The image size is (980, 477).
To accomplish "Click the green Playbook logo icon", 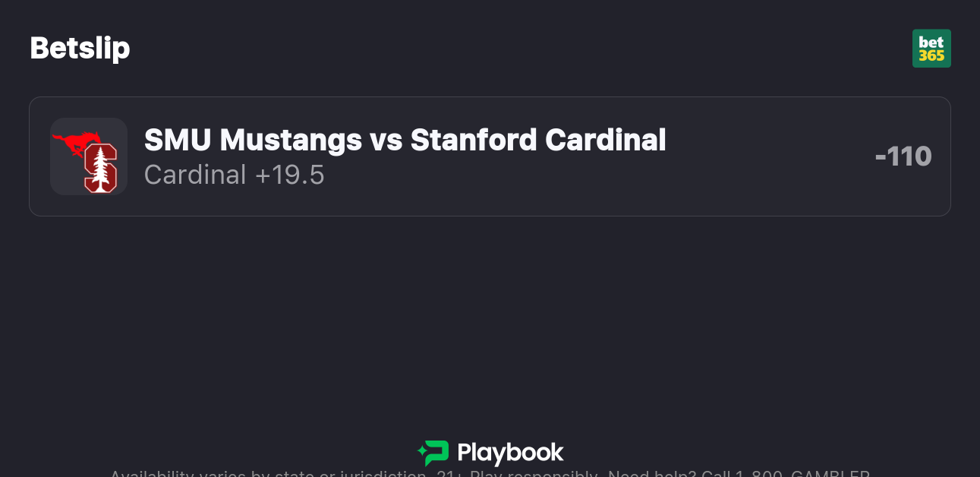I will [433, 453].
